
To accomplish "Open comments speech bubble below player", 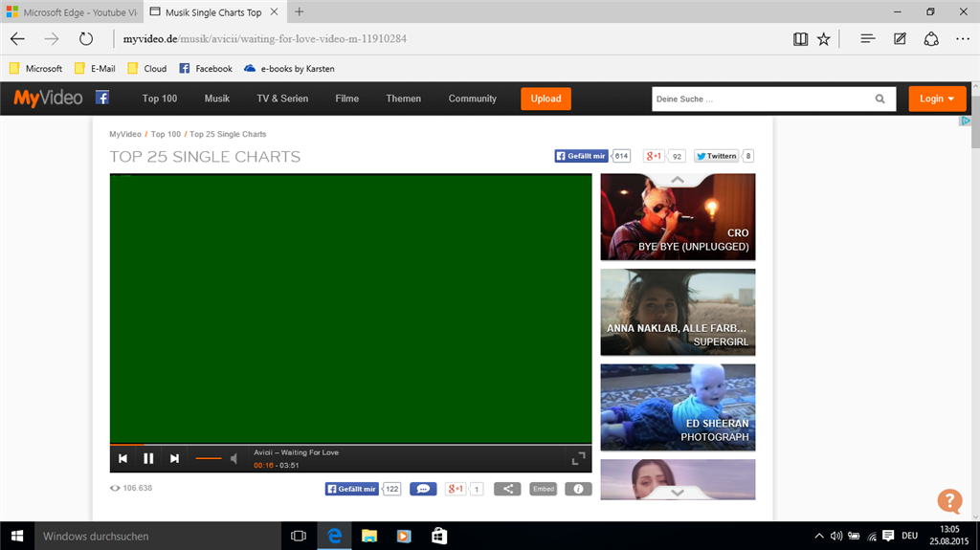I will [423, 489].
